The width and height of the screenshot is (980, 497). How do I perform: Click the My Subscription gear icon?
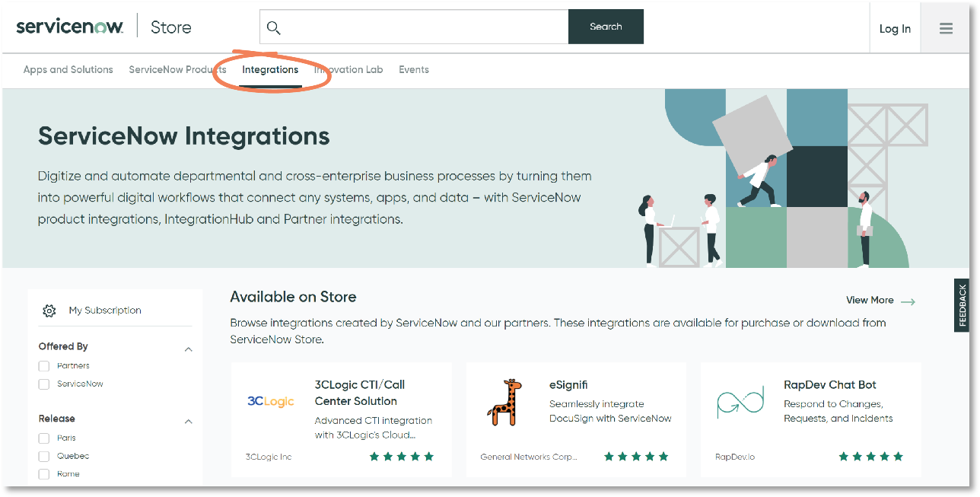click(49, 311)
